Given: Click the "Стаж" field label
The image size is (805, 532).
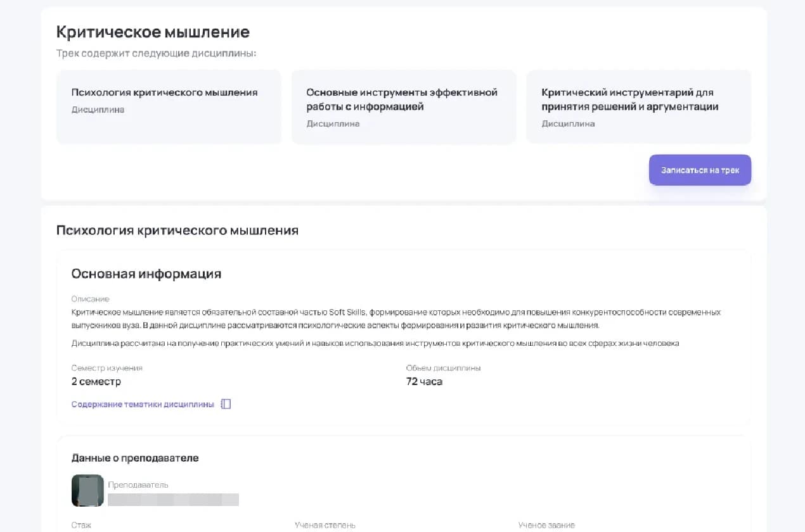Looking at the screenshot, I should tap(81, 525).
